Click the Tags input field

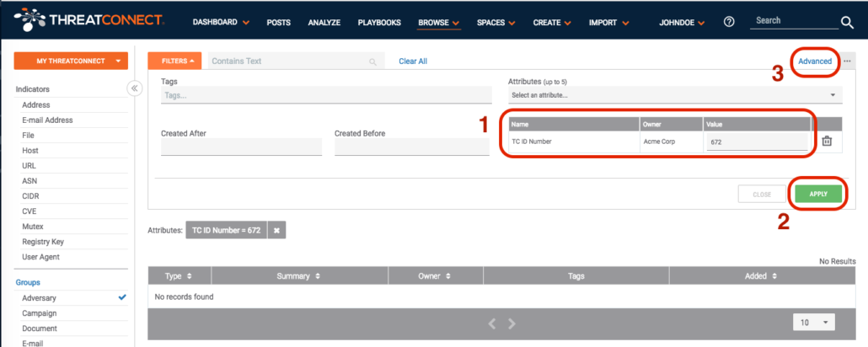click(326, 95)
